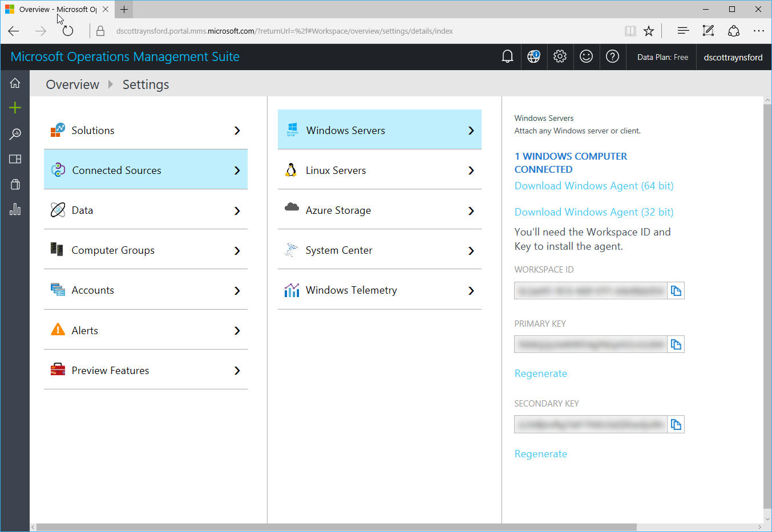Screen dimensions: 772x532
Task: Click Microsoft Operations Management Suite title
Action: [x=125, y=56]
